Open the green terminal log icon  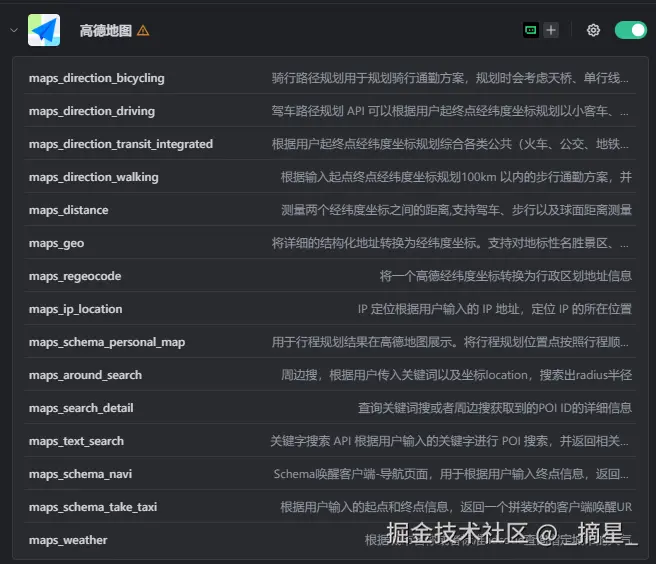[531, 30]
